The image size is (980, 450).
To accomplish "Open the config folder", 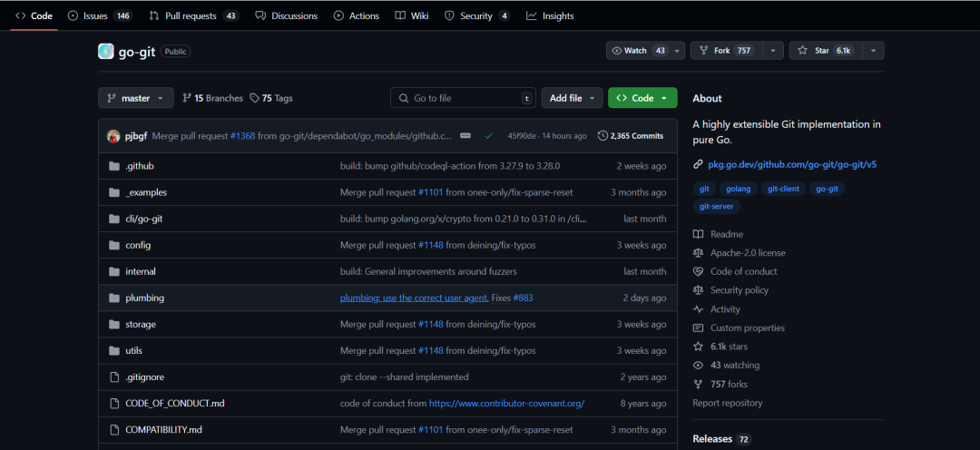I will [138, 245].
